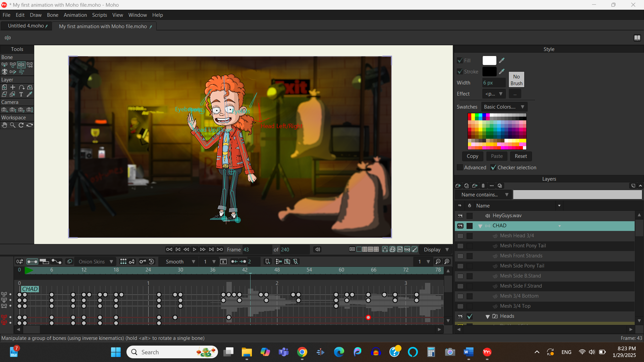The image size is (644, 362).
Task: Enable the Advanced checkbox
Action: click(460, 167)
